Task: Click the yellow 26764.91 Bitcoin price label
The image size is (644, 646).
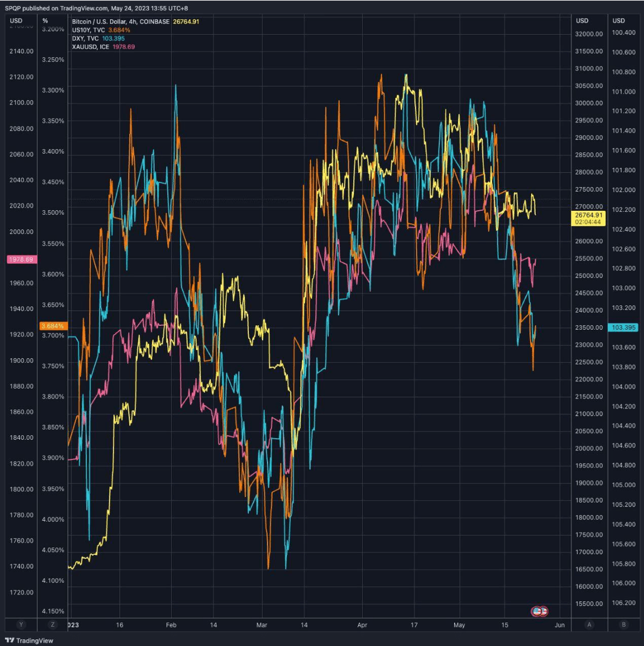Action: click(589, 219)
